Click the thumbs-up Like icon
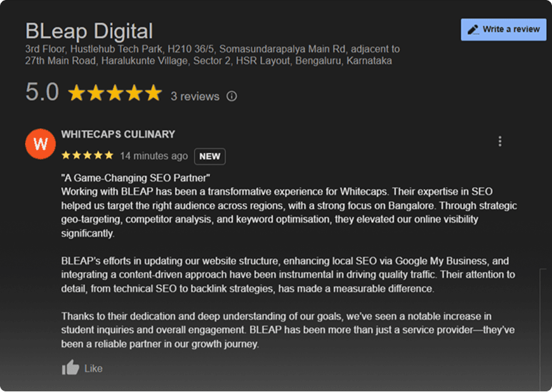Screen dimensions: 552x392 70,368
